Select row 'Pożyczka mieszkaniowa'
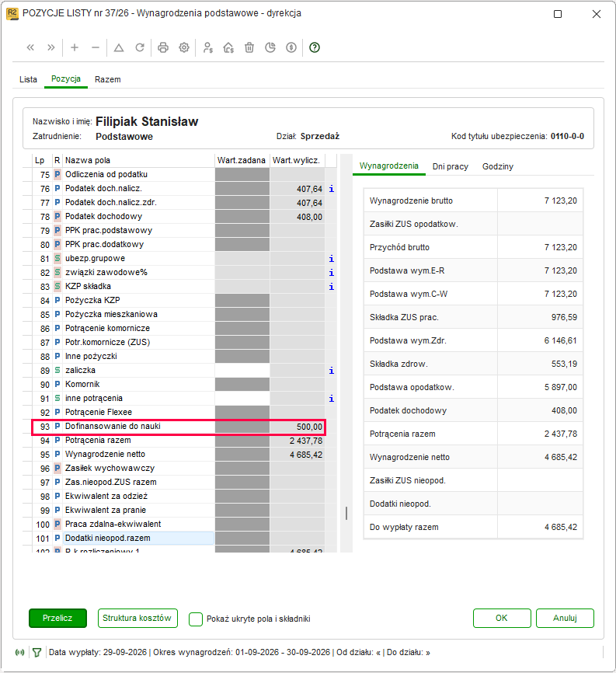Image resolution: width=616 pixels, height=673 pixels. coord(179,315)
